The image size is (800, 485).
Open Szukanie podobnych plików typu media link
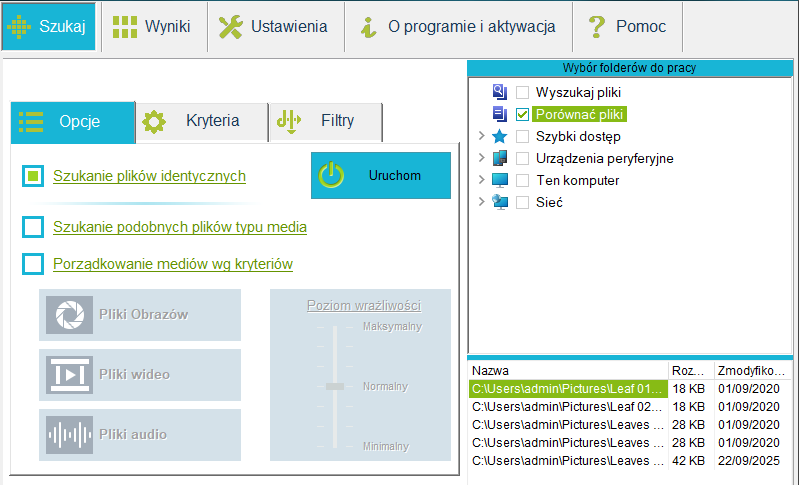point(180,227)
